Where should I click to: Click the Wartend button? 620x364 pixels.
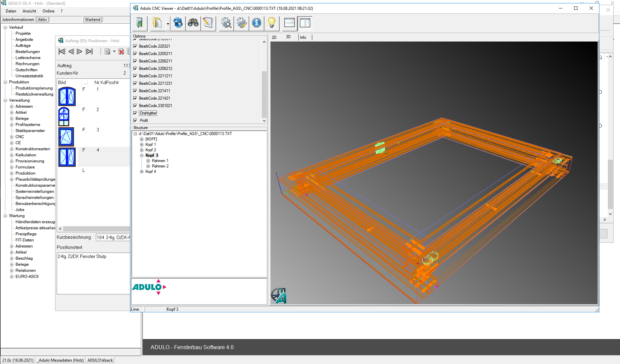[93, 20]
